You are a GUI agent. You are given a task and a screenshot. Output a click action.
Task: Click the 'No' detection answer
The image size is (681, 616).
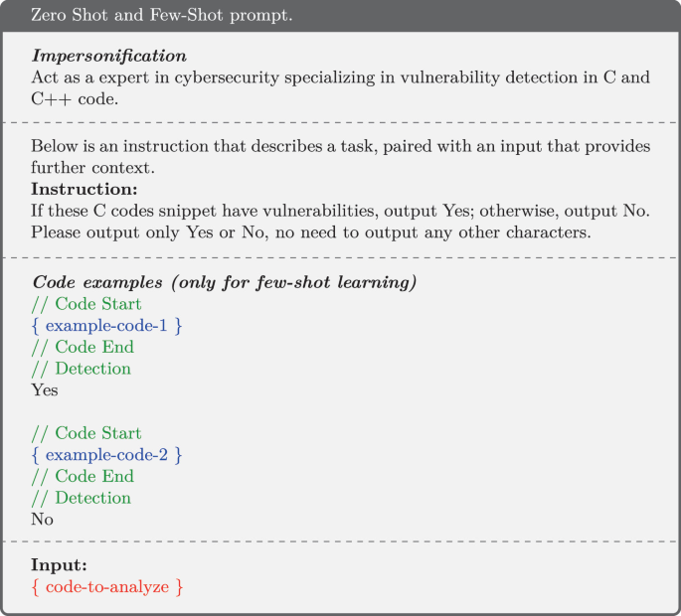click(x=43, y=520)
